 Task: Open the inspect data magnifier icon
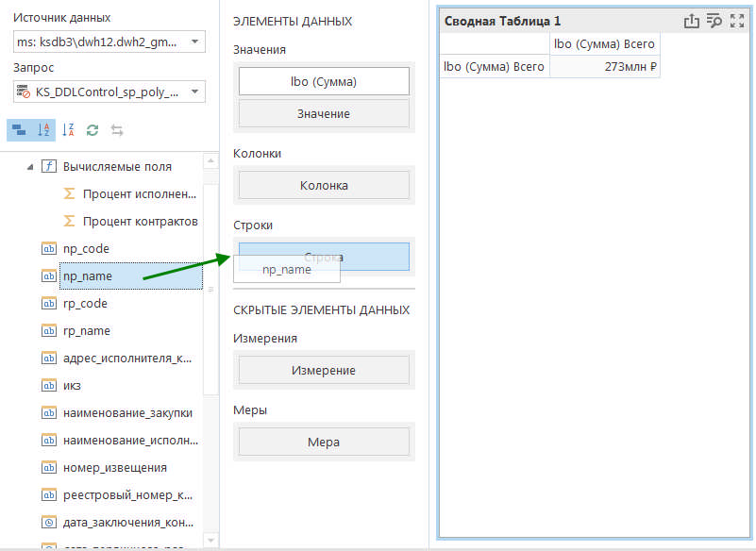(714, 21)
